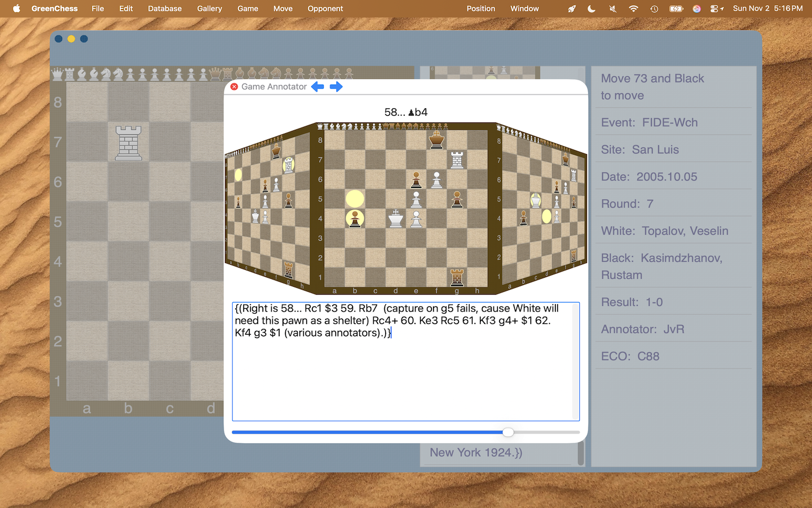Click the highlighted b5 square
812x508 pixels.
pos(355,199)
